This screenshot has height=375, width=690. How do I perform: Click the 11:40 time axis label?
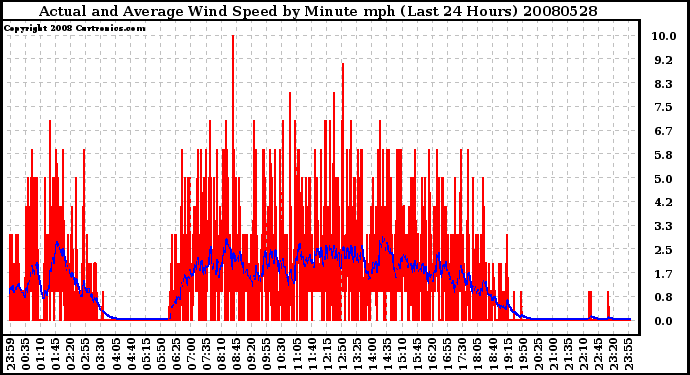pyautogui.click(x=312, y=354)
